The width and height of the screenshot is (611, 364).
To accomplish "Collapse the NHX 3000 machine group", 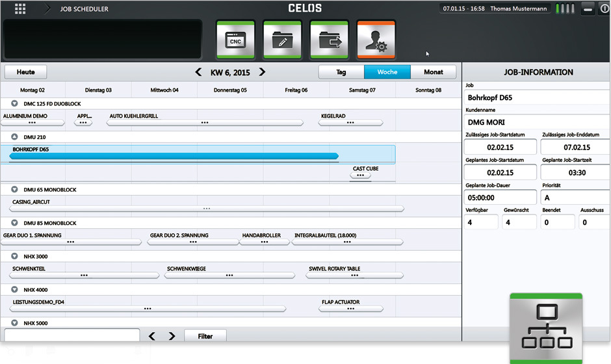I will coord(14,256).
